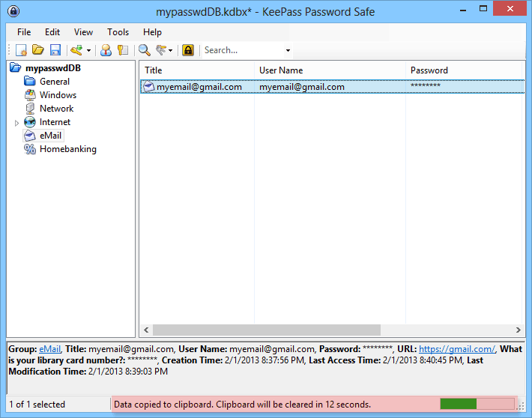Click the KeePass lock icon in title bar
This screenshot has width=532, height=418.
coord(13,11)
